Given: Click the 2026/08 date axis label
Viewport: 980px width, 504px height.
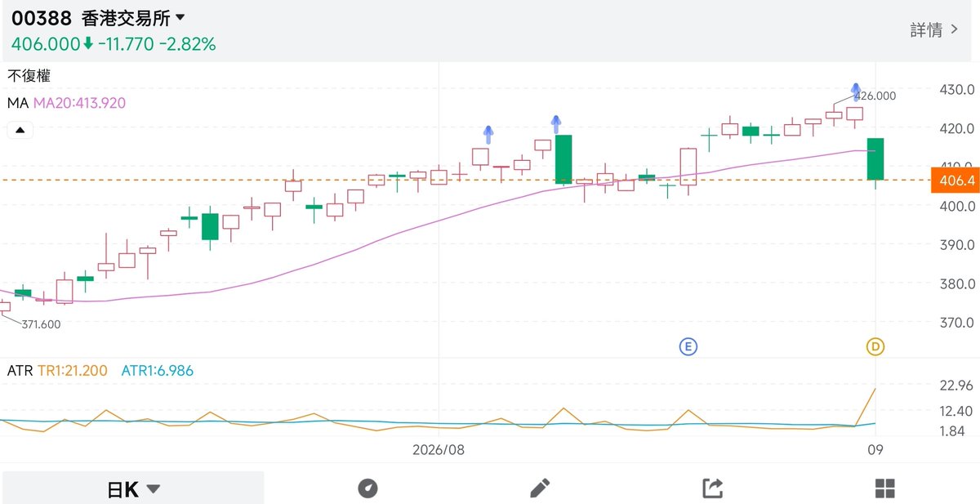Looking at the screenshot, I should click(439, 449).
